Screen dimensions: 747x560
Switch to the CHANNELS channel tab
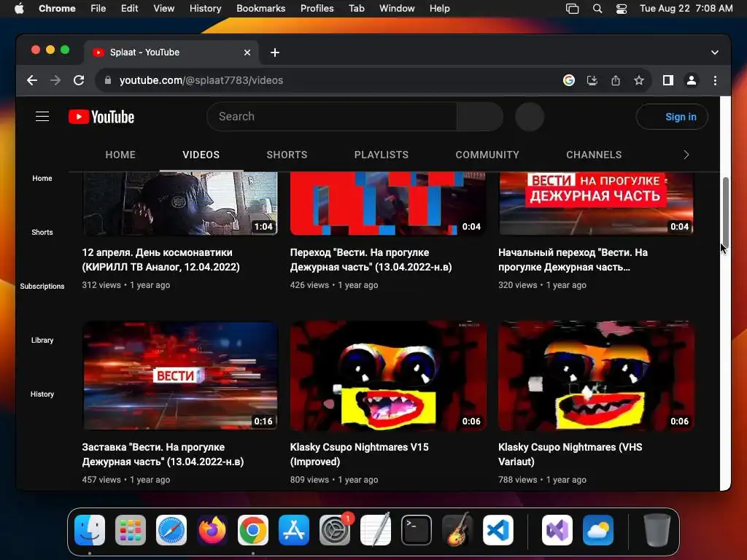point(594,155)
